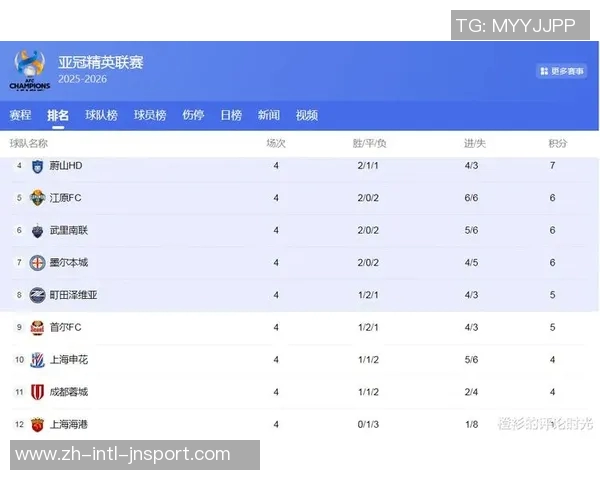600x480 pixels.
Task: Click 成都蓉城's 2/4 goals value
Action: [x=471, y=392]
